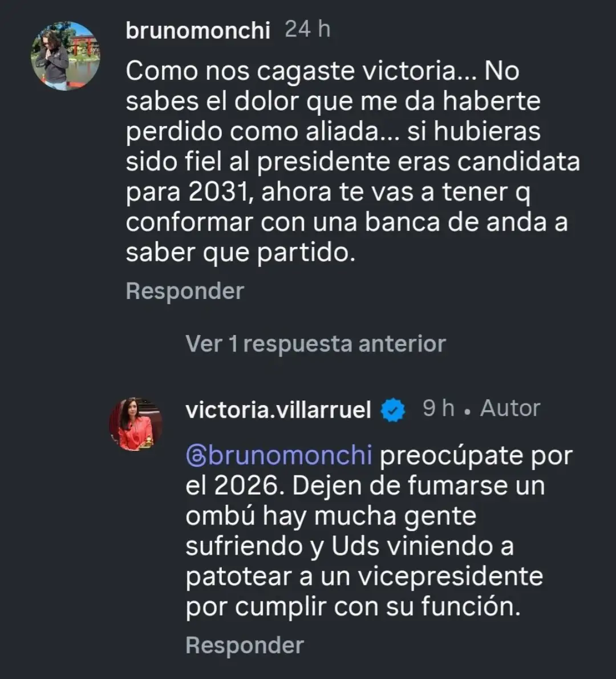The height and width of the screenshot is (679, 616).
Task: Click the blue verified badge
Action: pos(392,410)
